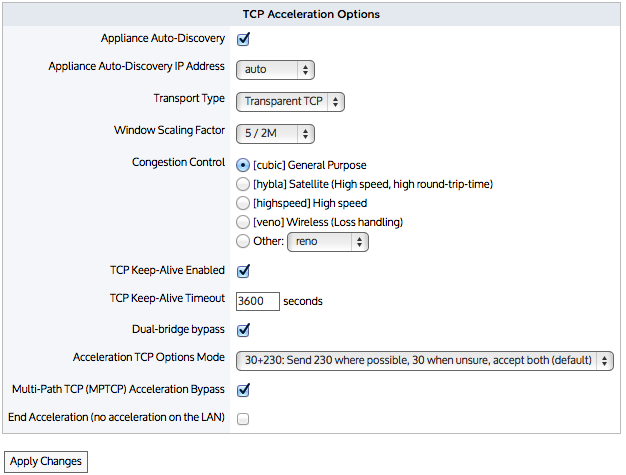The height and width of the screenshot is (475, 626).
Task: Enable End Acceleration on the LAN
Action: pos(243,418)
